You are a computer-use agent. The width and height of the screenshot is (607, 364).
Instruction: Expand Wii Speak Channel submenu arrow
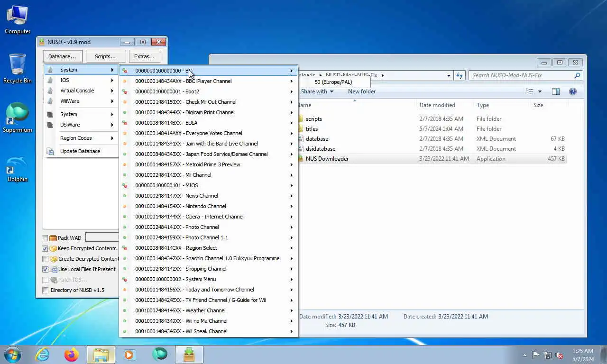point(292,331)
